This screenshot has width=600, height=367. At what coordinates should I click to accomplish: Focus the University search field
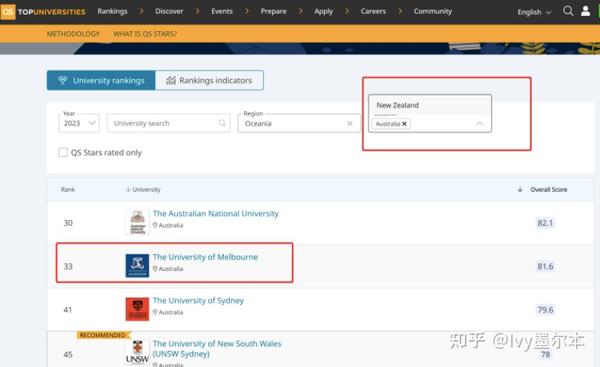click(168, 123)
